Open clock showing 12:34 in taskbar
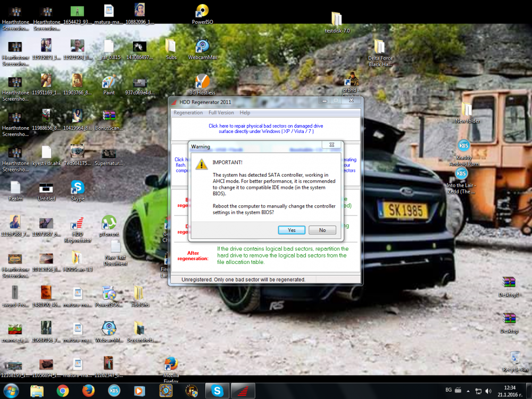Viewport: 532px width, 399px height. coord(510,391)
